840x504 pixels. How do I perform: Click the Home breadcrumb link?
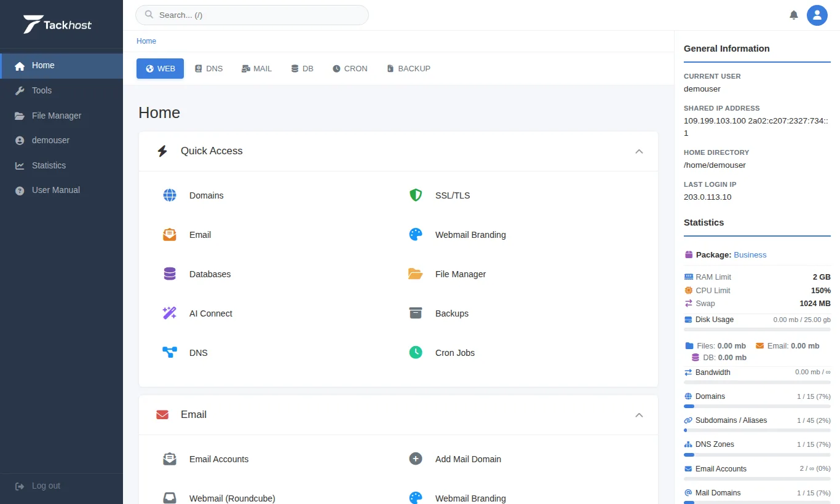(146, 41)
